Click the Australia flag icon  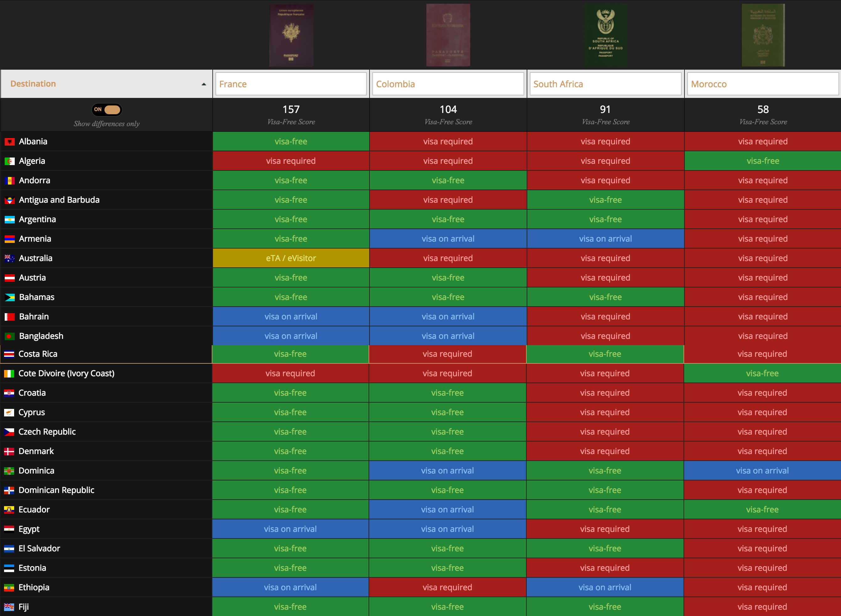[x=10, y=258]
